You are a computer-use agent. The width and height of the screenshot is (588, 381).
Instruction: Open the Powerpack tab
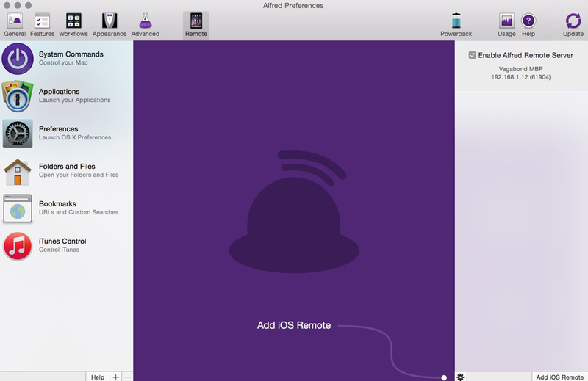coord(456,25)
